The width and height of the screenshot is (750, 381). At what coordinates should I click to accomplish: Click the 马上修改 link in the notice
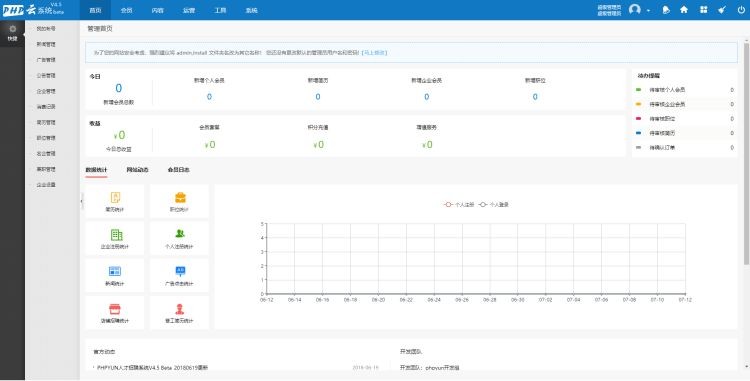coord(375,53)
